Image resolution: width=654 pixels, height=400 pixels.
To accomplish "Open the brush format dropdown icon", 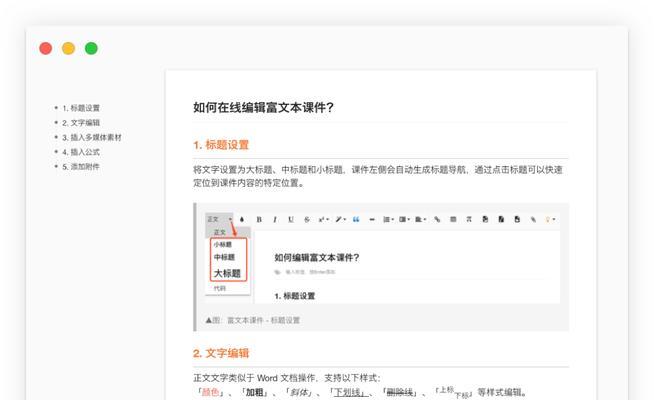I will 341,219.
